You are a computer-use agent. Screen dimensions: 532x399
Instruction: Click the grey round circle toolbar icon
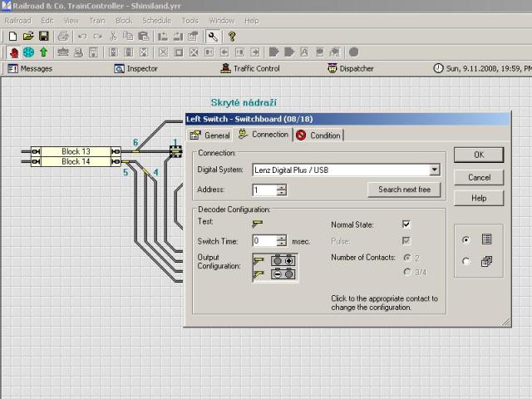click(353, 52)
